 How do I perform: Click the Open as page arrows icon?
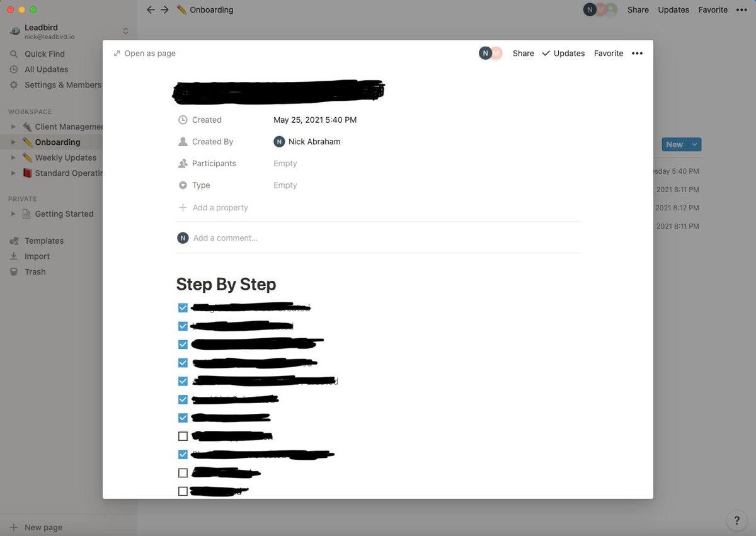coord(117,54)
